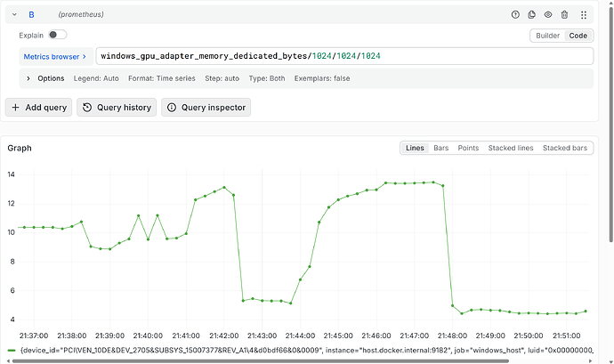This screenshot has width=614, height=364.
Task: Toggle the Explain switch
Action: (58, 35)
